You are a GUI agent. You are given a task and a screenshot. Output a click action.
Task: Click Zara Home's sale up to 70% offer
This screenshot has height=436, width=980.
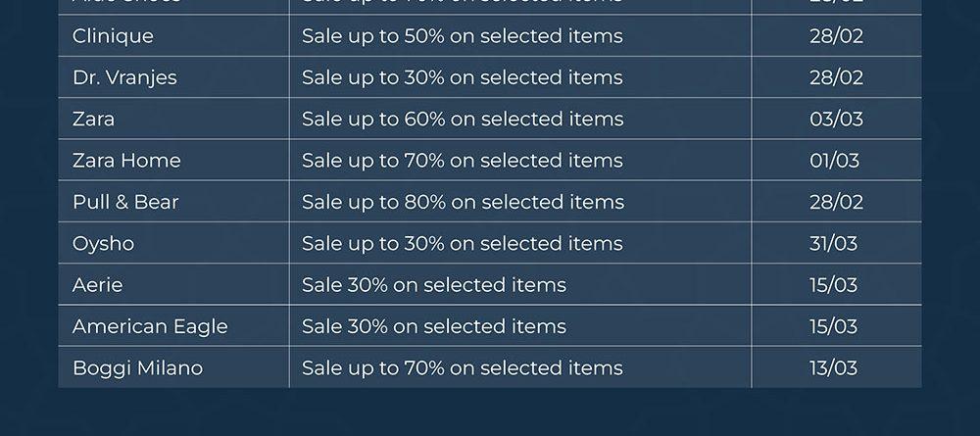coord(462,161)
